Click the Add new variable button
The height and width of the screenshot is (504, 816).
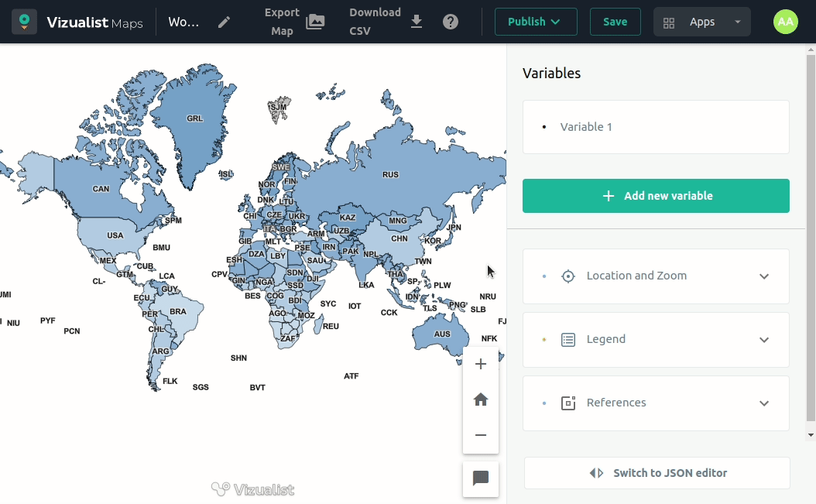[x=656, y=196]
